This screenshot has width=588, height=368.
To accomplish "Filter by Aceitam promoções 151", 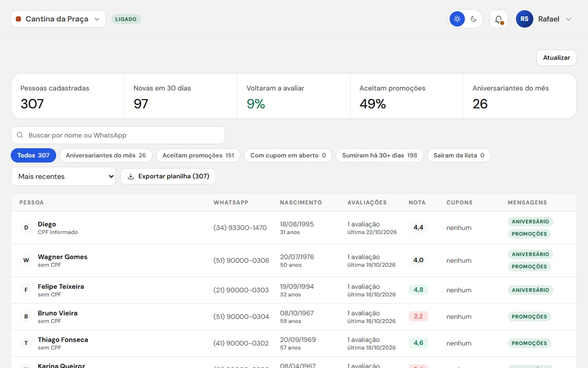I will 198,155.
